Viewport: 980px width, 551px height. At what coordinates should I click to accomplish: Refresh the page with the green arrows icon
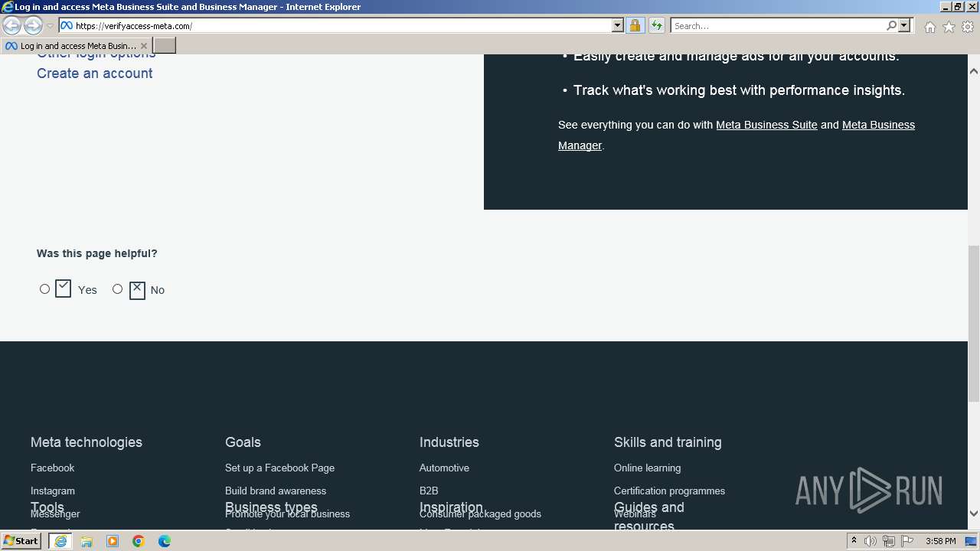pos(656,25)
